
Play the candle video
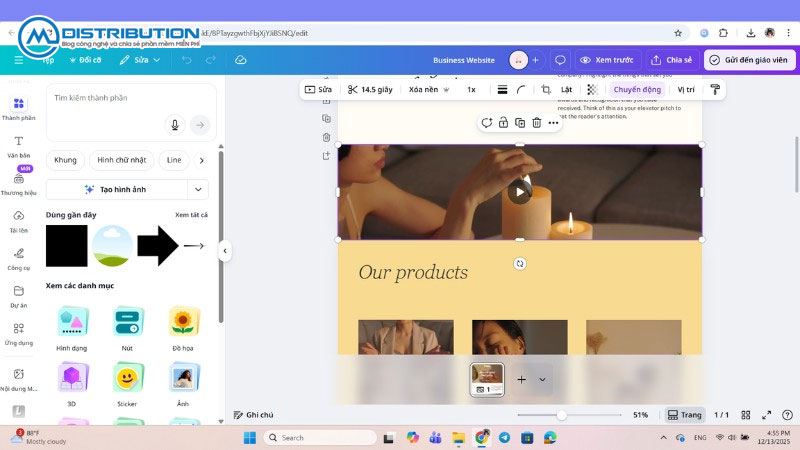pos(520,192)
